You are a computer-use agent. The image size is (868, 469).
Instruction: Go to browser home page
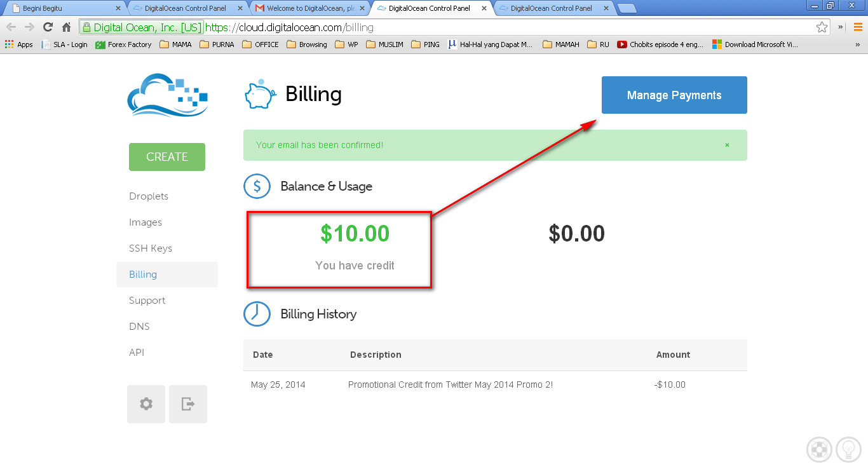click(x=66, y=27)
